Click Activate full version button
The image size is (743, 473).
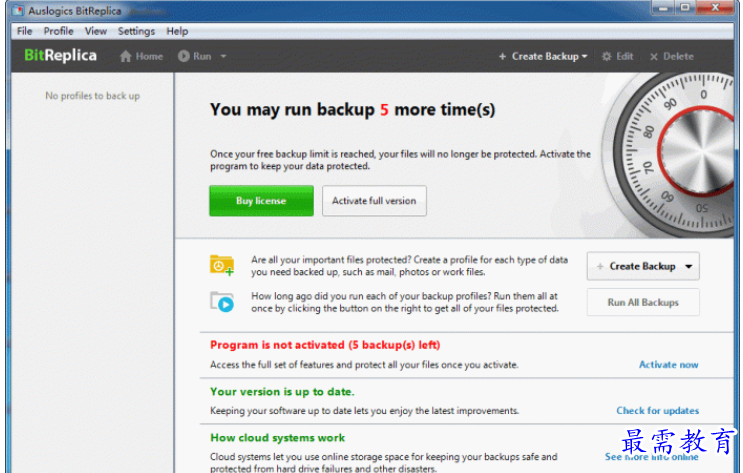374,201
